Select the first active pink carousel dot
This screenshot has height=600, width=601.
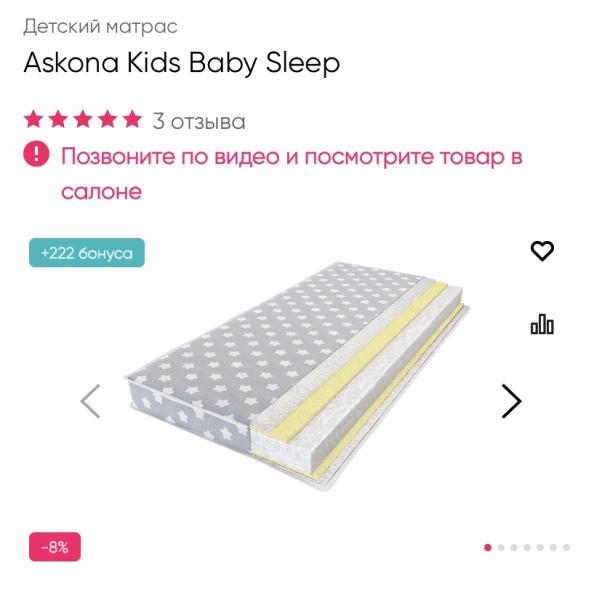click(488, 547)
